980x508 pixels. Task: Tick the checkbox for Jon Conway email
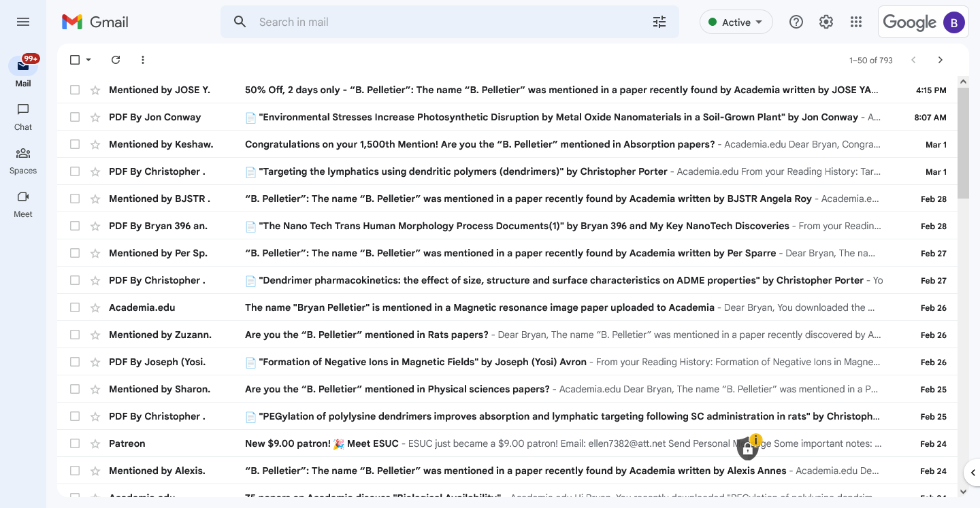click(75, 117)
